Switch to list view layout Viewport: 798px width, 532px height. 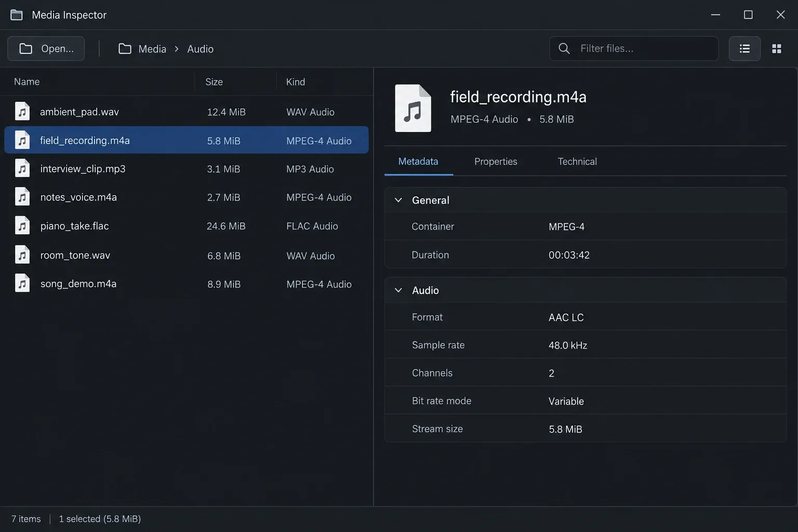744,48
